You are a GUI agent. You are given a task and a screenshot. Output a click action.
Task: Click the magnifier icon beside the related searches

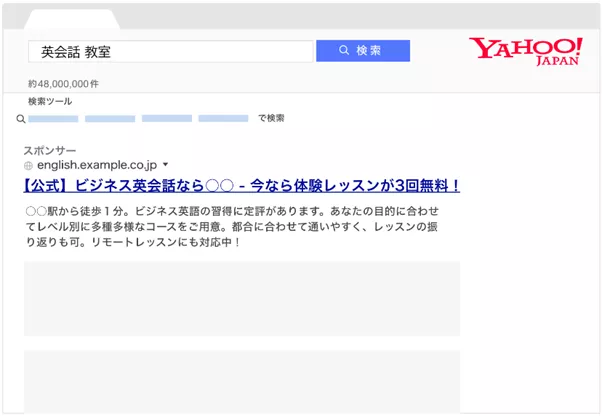pyautogui.click(x=21, y=119)
